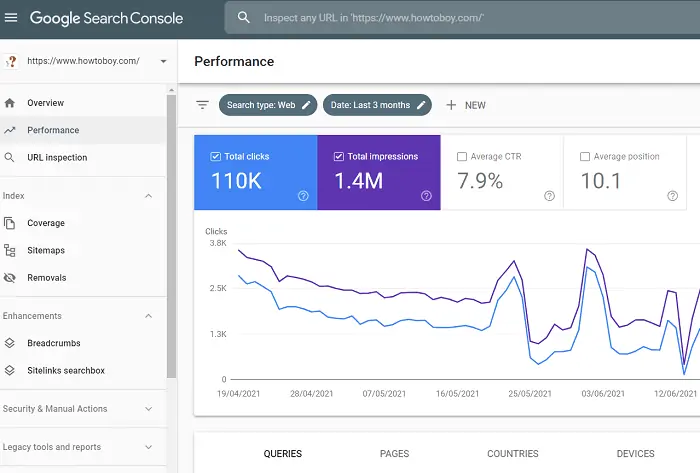700x473 pixels.
Task: Click the howtoboy site favicon icon
Action: [12, 61]
